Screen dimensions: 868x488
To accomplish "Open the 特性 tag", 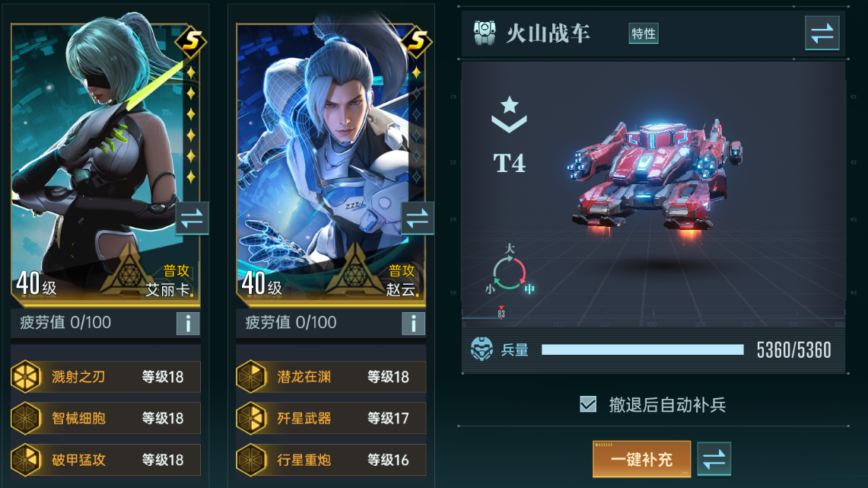I will [x=644, y=33].
